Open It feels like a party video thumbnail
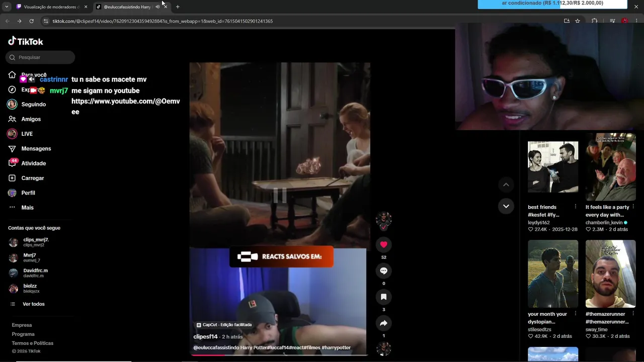 coord(611,167)
